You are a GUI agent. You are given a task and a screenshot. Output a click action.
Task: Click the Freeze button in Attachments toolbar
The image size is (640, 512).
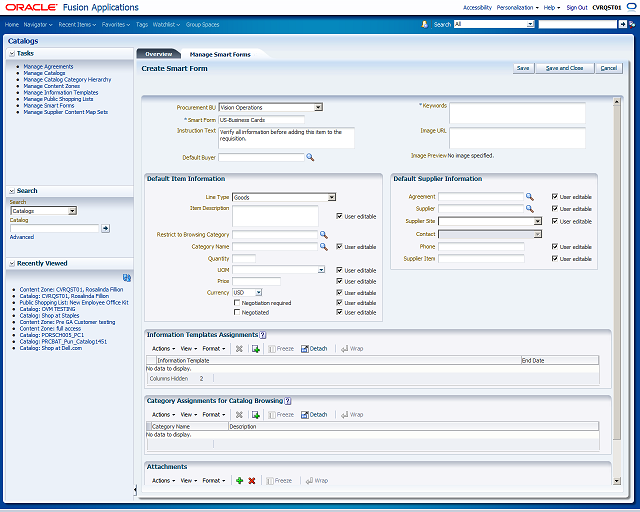[279, 481]
